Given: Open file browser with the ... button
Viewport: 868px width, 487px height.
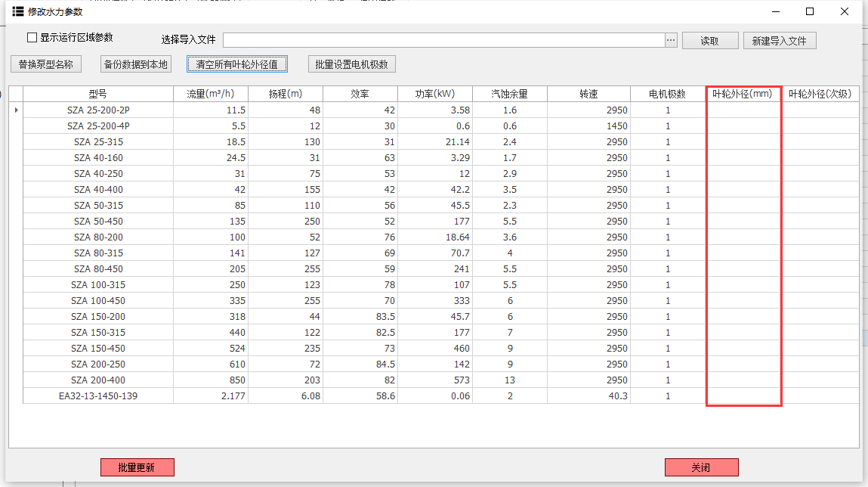Looking at the screenshot, I should click(671, 40).
